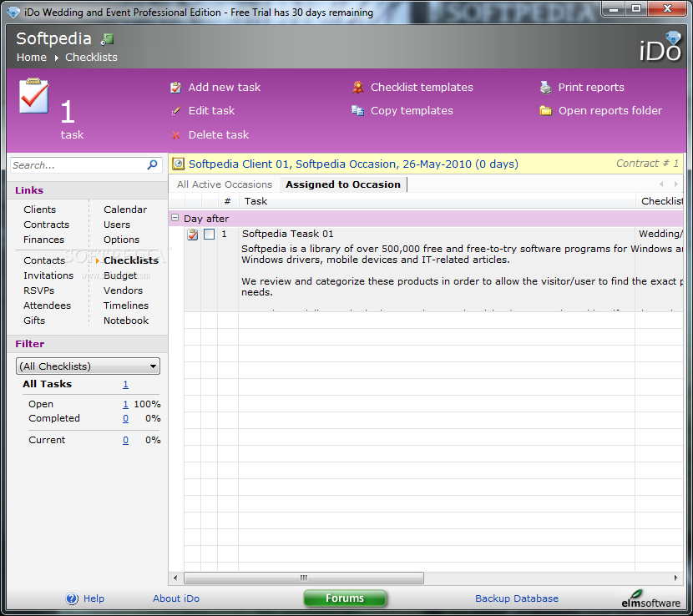This screenshot has width=693, height=616.
Task: Select the Assigned to Occasion tab
Action: click(x=343, y=184)
